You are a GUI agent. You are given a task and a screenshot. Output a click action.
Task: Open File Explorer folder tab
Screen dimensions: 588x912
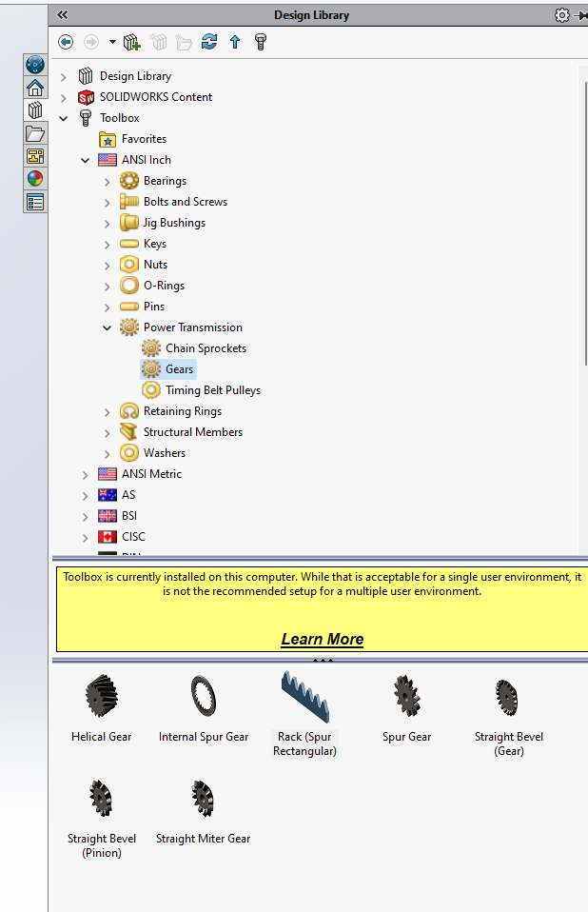coord(35,134)
